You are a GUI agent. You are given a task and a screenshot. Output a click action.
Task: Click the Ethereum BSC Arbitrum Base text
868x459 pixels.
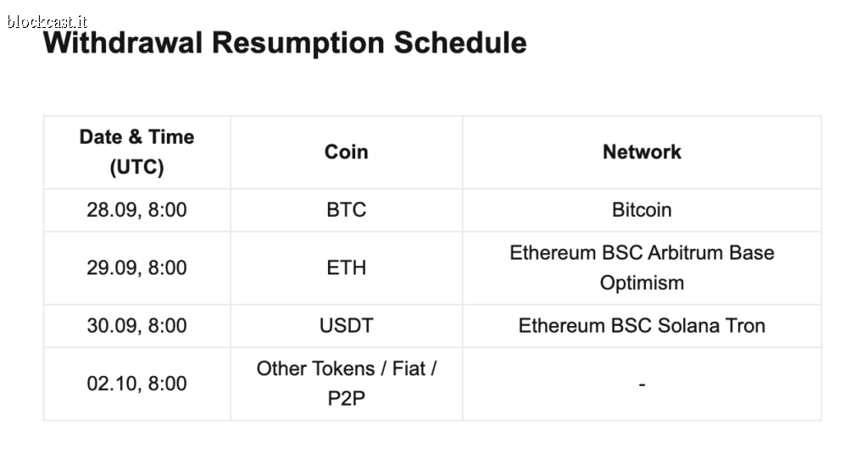pyautogui.click(x=643, y=252)
